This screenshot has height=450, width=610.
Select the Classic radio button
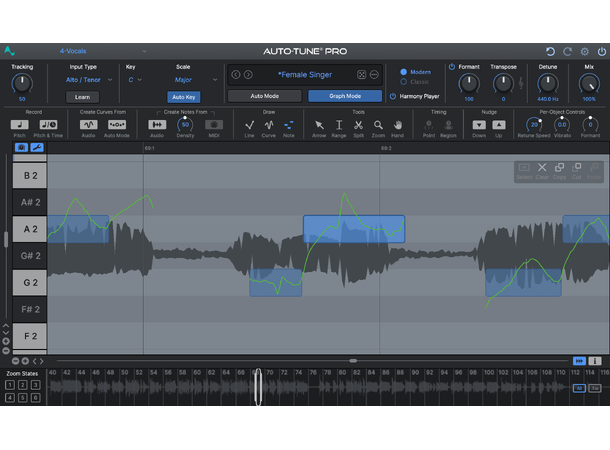click(403, 82)
